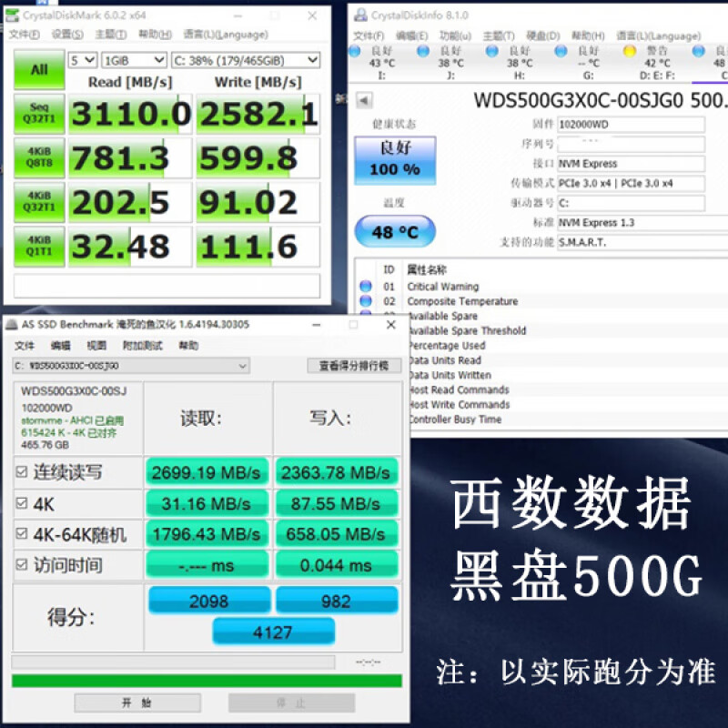Click the grey progress bar in AS SSD
The height and width of the screenshot is (728, 728).
(x=173, y=662)
